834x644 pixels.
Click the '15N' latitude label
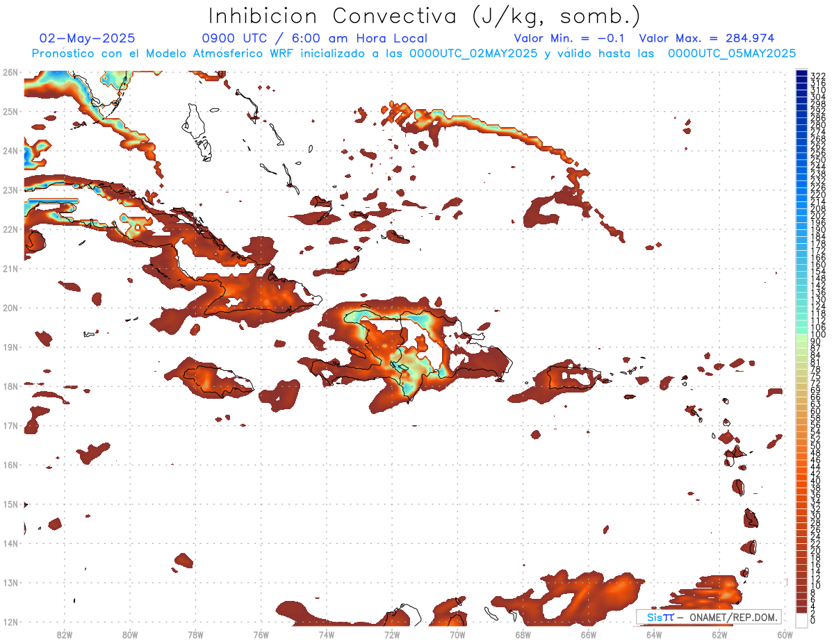[10, 504]
